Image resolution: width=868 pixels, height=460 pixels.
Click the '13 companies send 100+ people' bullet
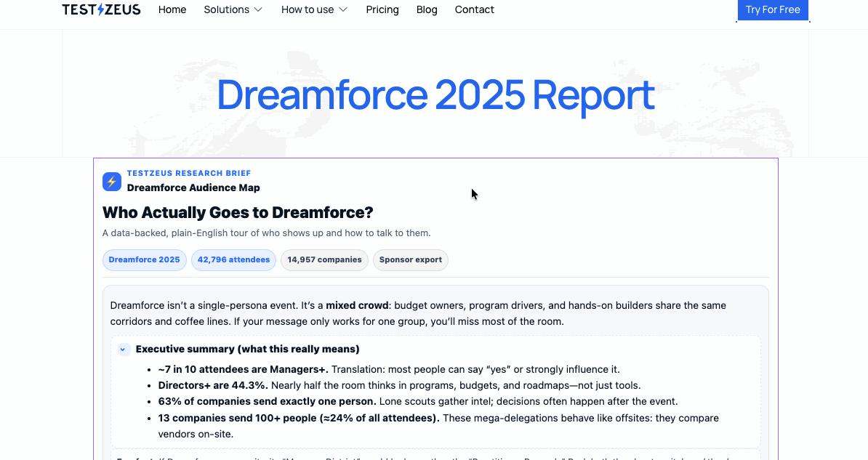[x=438, y=426]
